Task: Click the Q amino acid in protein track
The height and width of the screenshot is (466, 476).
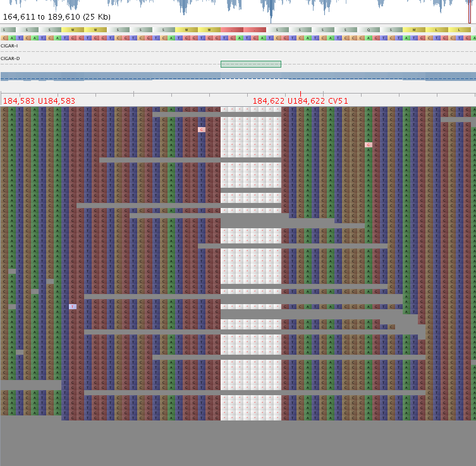Action: coord(369,30)
